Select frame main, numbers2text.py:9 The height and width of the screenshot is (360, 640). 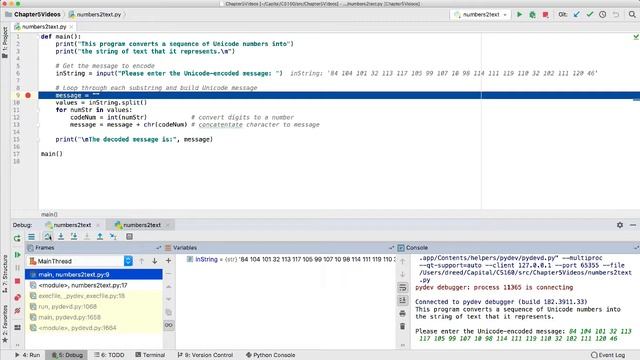coord(94,275)
